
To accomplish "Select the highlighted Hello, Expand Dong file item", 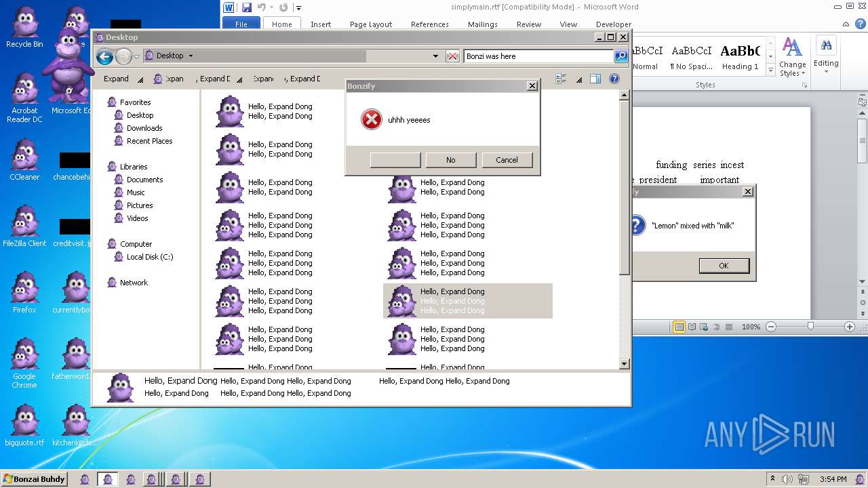I will (x=468, y=301).
